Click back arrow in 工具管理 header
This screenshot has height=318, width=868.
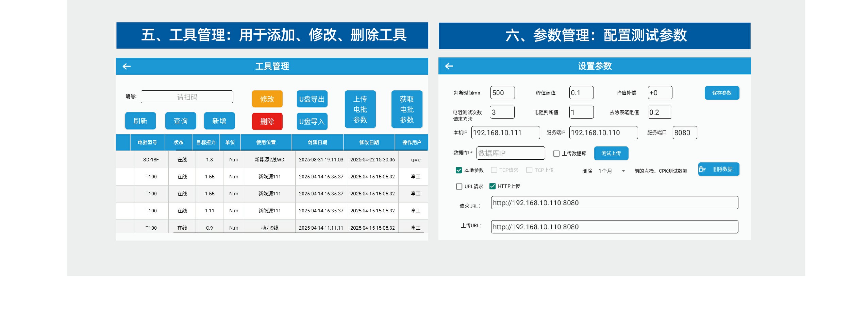coord(127,67)
